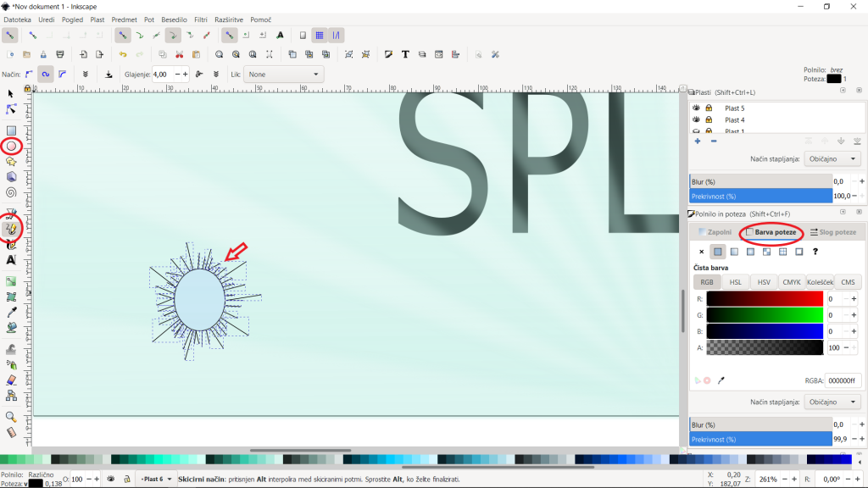Click the RGBA hex value field

(x=843, y=380)
